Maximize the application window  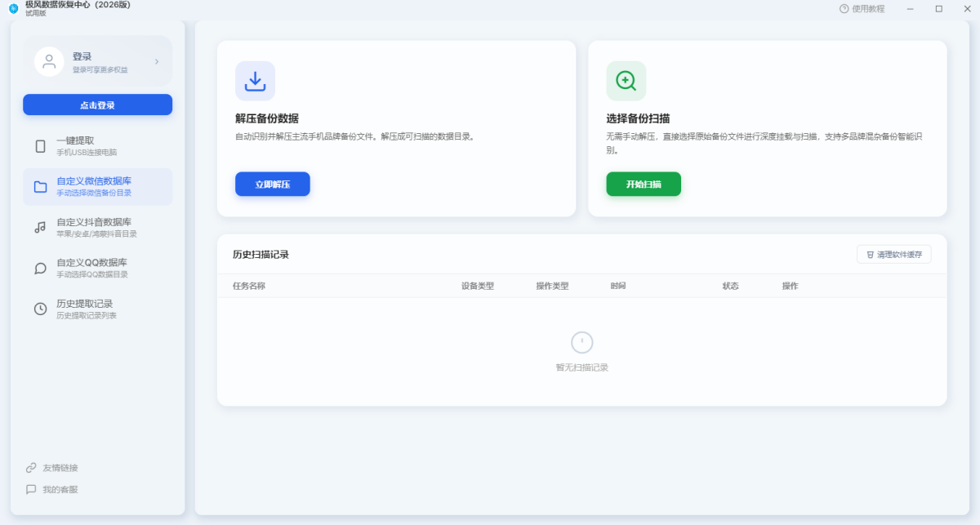938,9
